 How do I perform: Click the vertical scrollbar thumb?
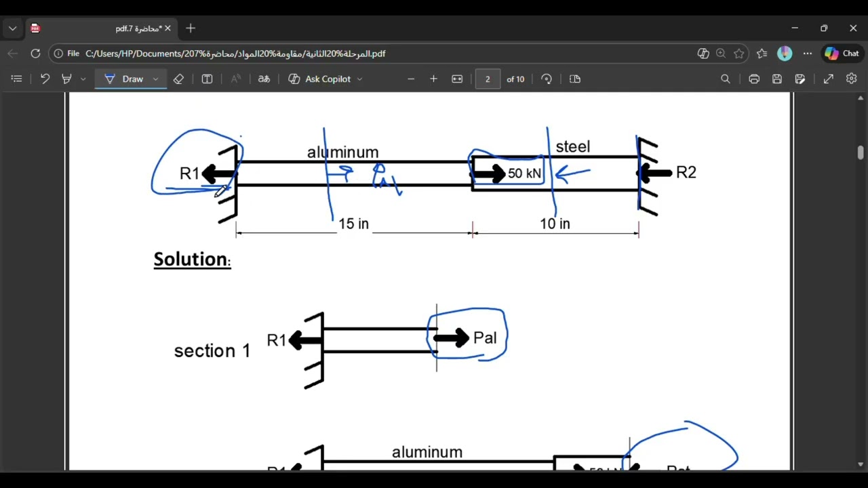tap(861, 152)
